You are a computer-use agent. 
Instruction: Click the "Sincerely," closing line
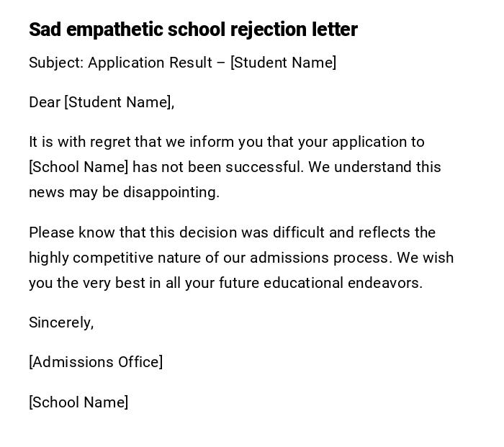click(61, 322)
